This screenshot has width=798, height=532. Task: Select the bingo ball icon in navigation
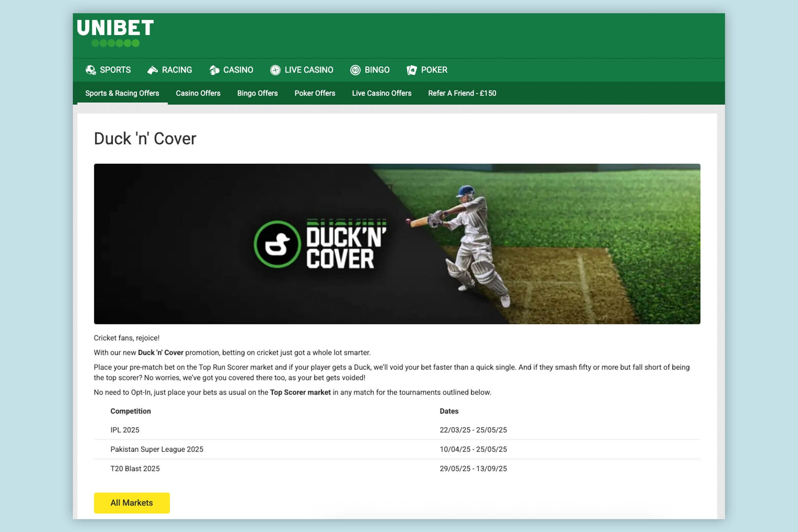[x=355, y=70]
